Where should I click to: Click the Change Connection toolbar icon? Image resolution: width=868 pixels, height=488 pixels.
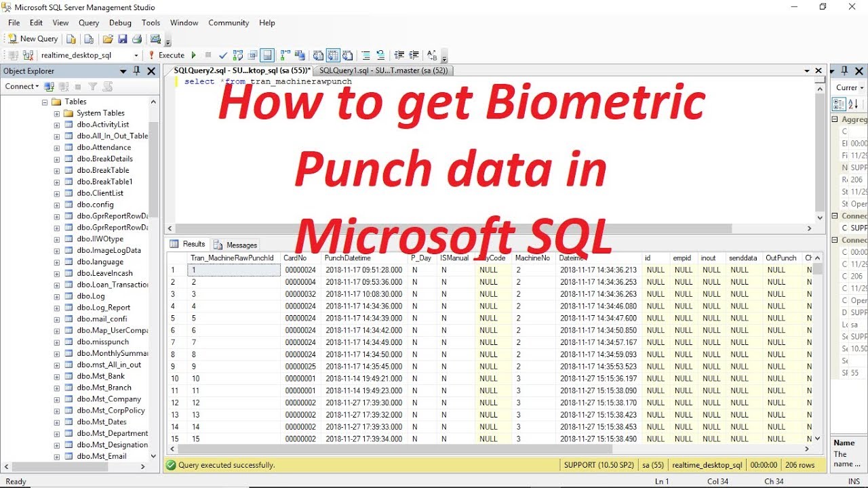coord(28,56)
